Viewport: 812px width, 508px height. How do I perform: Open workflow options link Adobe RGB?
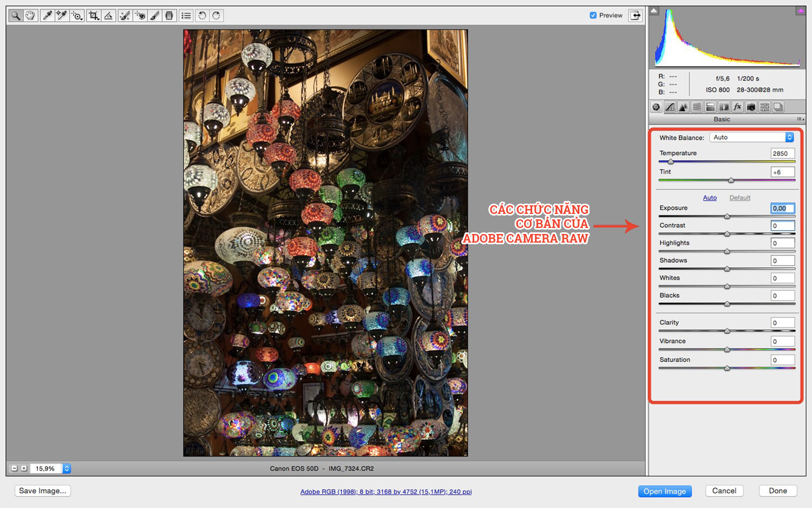[x=385, y=492]
